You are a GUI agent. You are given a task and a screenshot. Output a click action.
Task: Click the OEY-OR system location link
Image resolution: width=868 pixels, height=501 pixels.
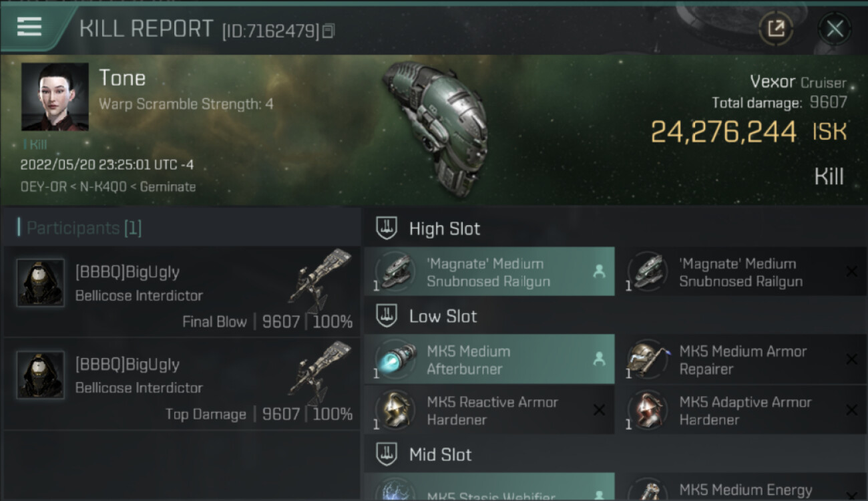43,187
